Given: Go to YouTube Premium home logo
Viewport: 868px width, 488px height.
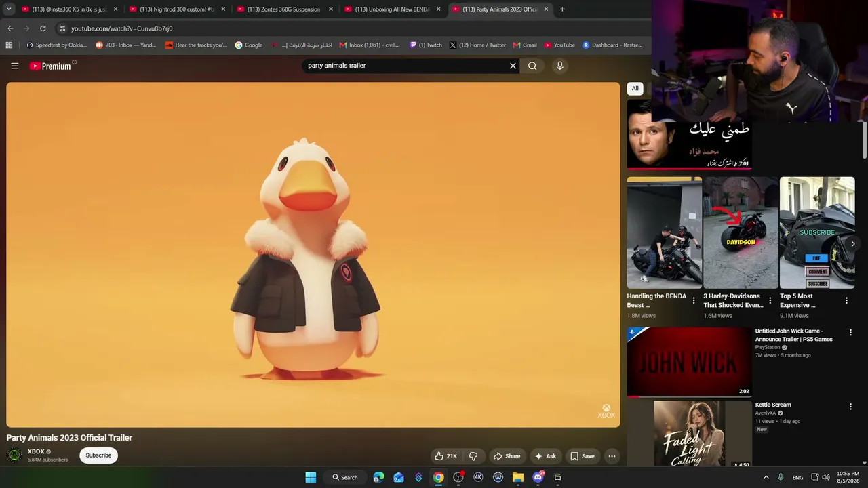Looking at the screenshot, I should 50,66.
